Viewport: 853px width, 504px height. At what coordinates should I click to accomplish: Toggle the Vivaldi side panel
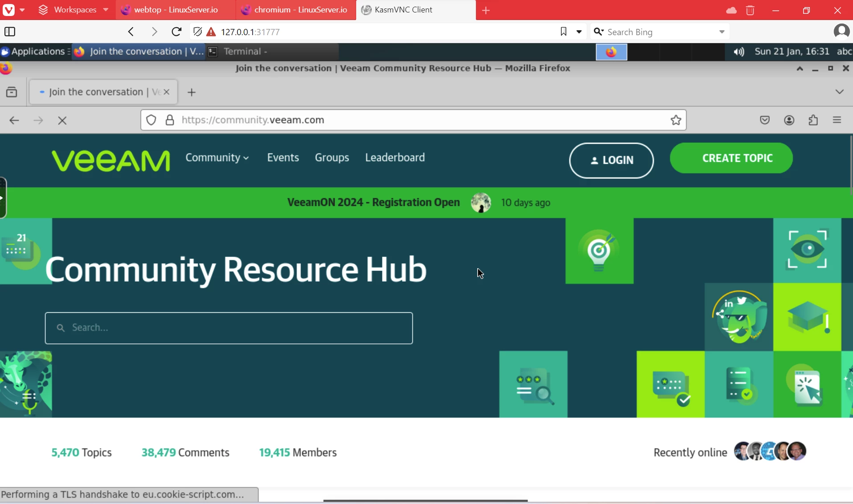pyautogui.click(x=10, y=32)
